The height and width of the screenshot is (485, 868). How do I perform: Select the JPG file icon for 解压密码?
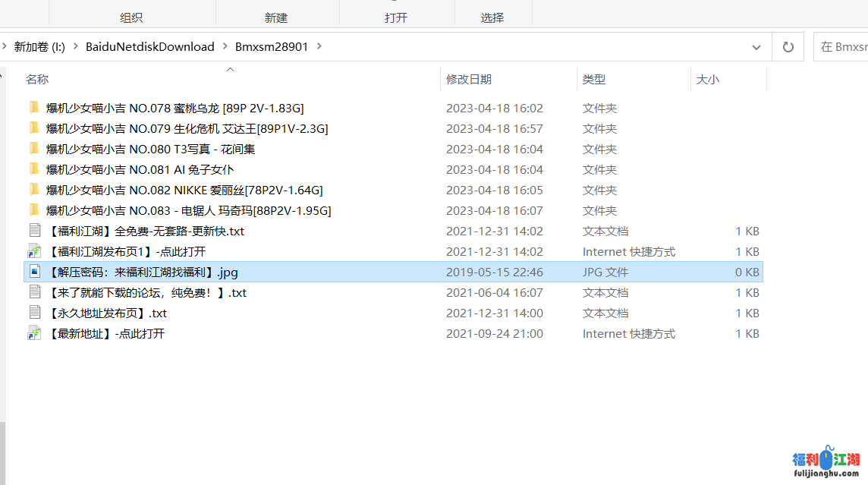tap(34, 272)
